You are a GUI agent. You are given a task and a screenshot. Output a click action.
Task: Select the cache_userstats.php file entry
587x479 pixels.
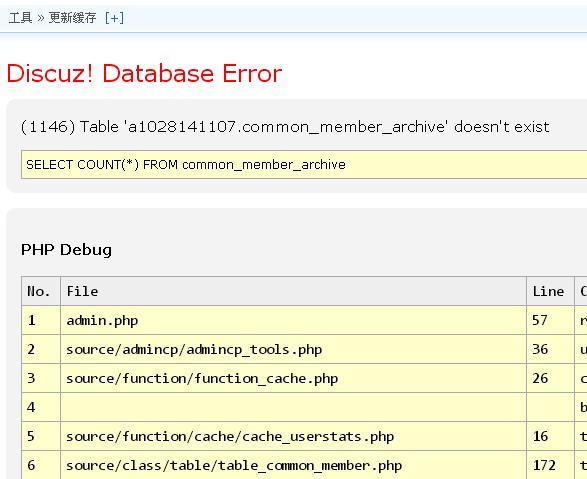[x=230, y=437]
